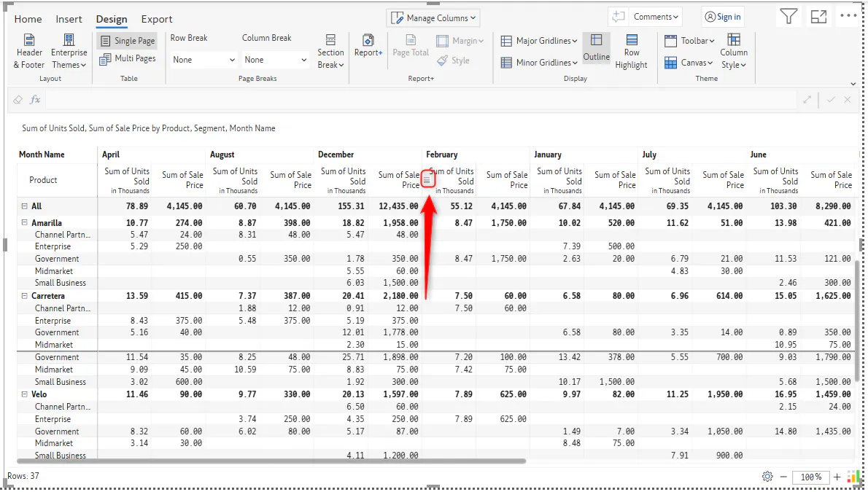Click the highlighted column header menu icon

tap(427, 179)
